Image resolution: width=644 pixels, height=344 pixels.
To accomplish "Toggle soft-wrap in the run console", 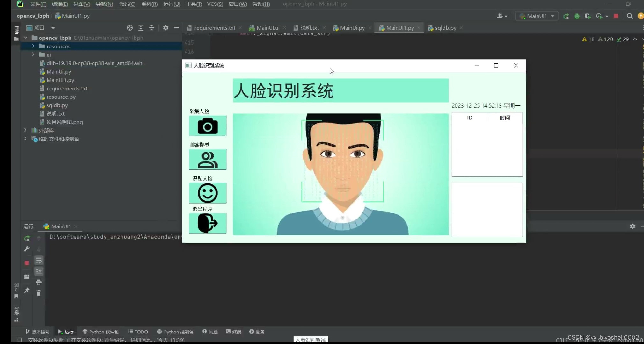I will 39,260.
